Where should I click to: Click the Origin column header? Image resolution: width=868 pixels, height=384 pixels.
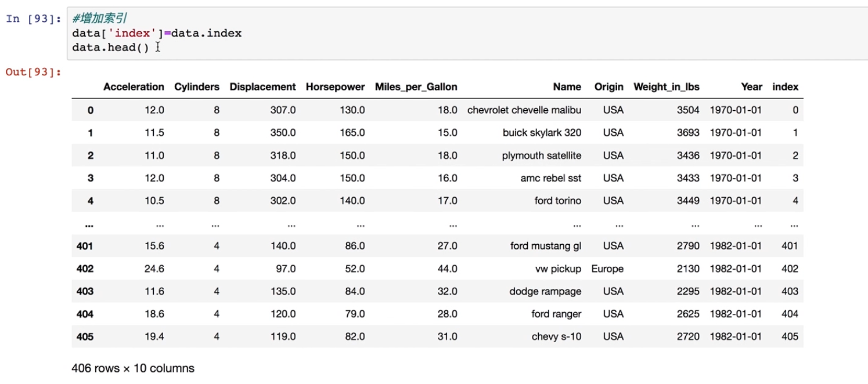[608, 87]
